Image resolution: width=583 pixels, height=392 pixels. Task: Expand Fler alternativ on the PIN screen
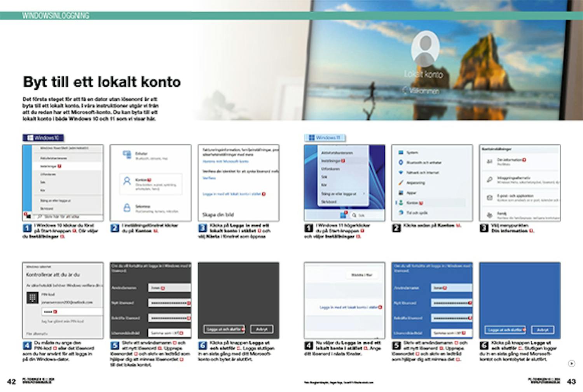pyautogui.click(x=37, y=333)
